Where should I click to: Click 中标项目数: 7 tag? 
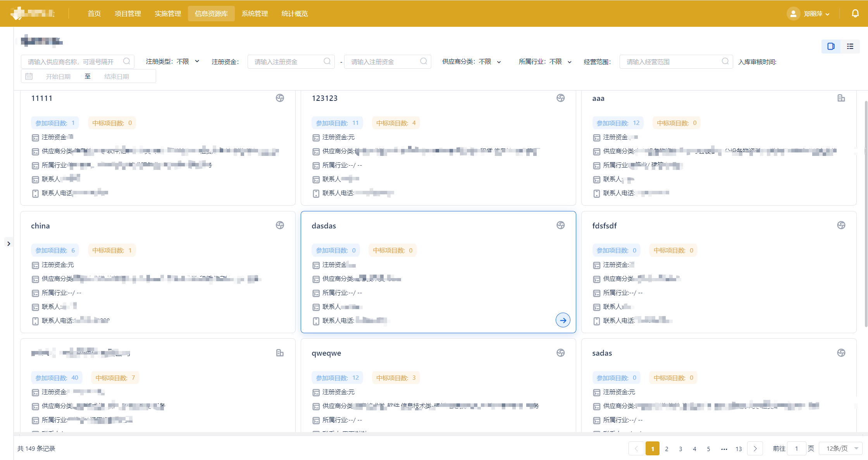point(115,378)
